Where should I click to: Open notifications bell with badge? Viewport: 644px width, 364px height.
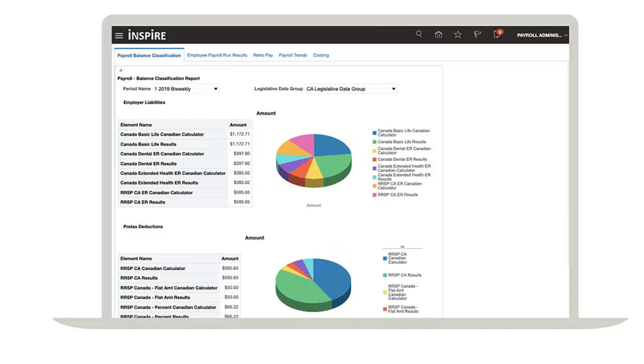coord(497,35)
